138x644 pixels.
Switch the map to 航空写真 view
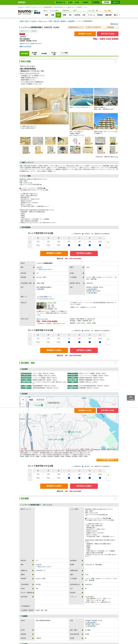click(x=40, y=400)
